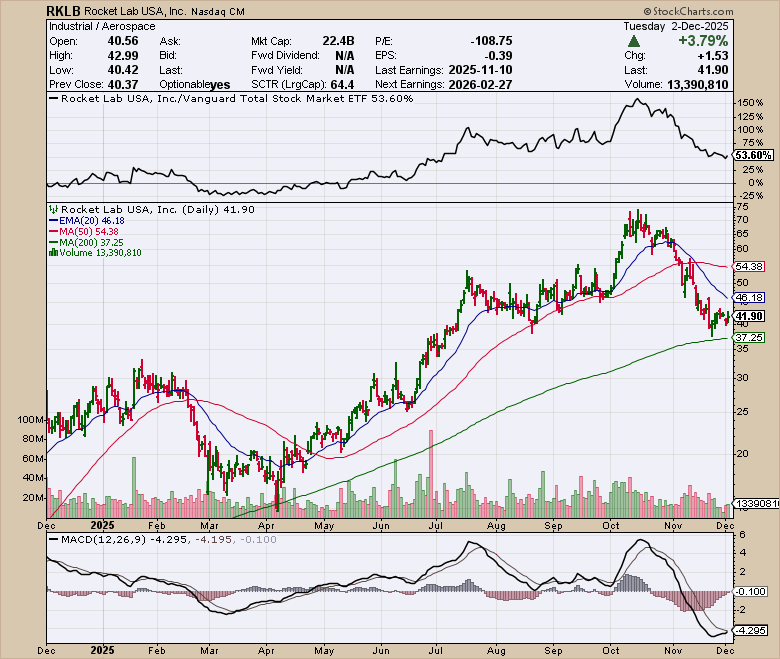Click the Prev Close value 40.37
Screen dimensions: 780x659
pyautogui.click(x=123, y=84)
